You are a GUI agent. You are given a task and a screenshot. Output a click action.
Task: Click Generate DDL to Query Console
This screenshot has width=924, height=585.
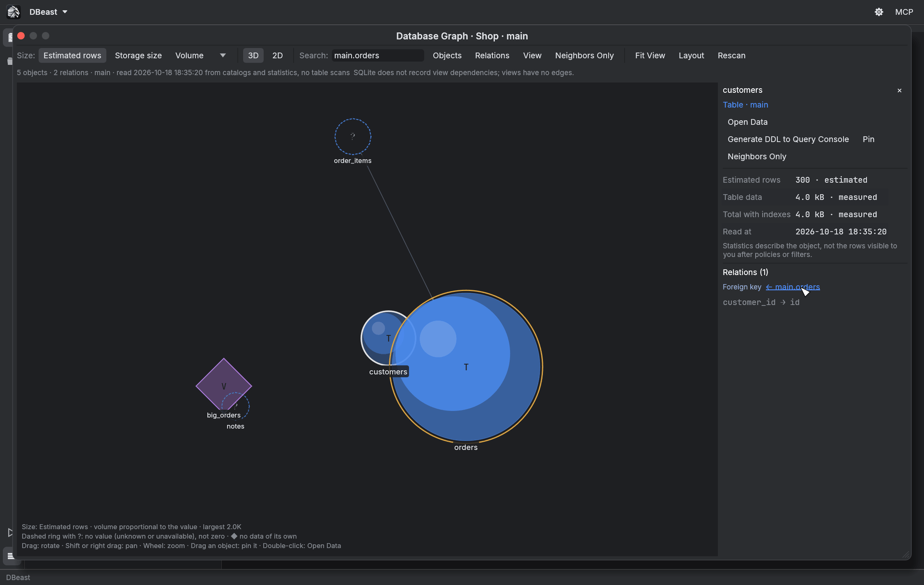pyautogui.click(x=788, y=139)
